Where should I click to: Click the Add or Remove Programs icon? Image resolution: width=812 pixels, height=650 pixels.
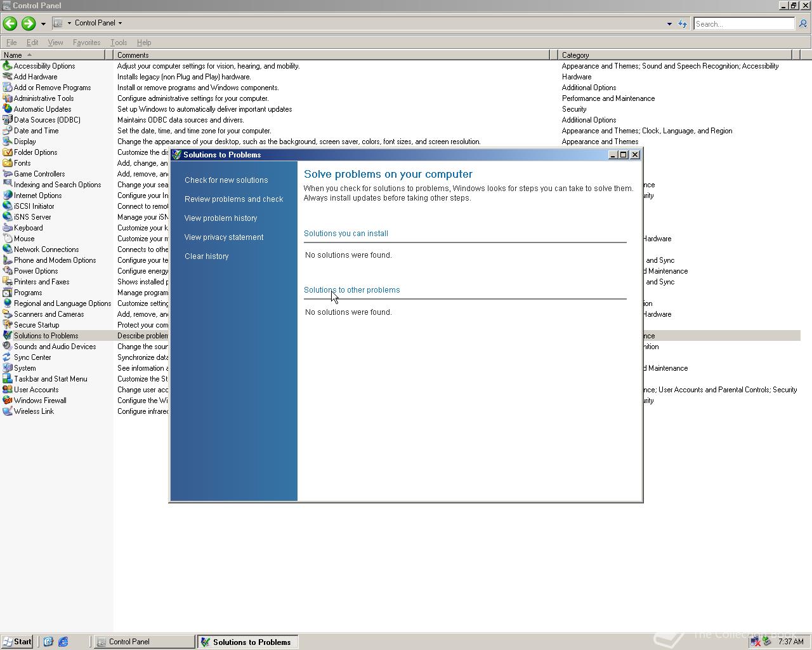(7, 88)
